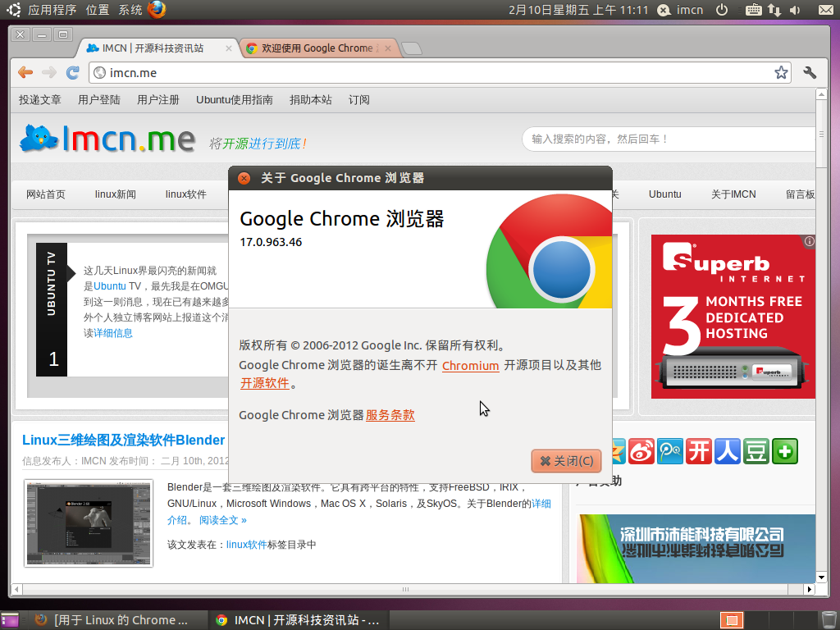The image size is (840, 630).
Task: Click the Blender screenshot thumbnail
Action: click(89, 523)
